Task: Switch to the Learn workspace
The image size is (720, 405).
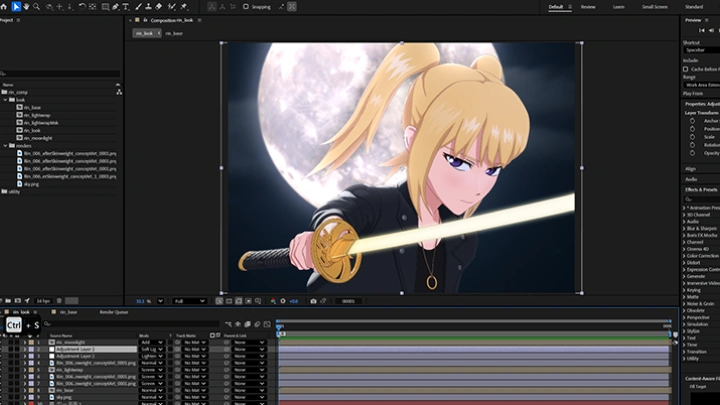Action: pos(619,7)
